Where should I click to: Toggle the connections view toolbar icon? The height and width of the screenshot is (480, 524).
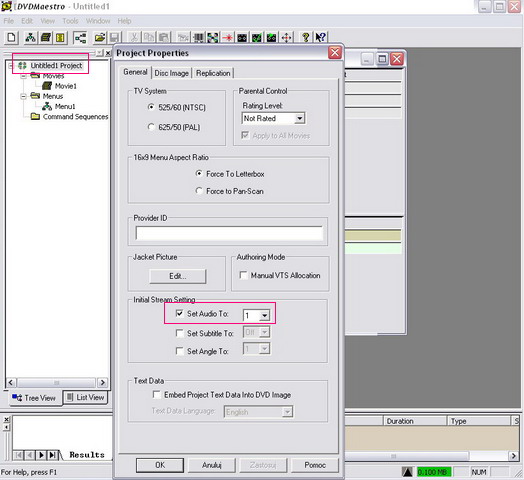point(80,37)
